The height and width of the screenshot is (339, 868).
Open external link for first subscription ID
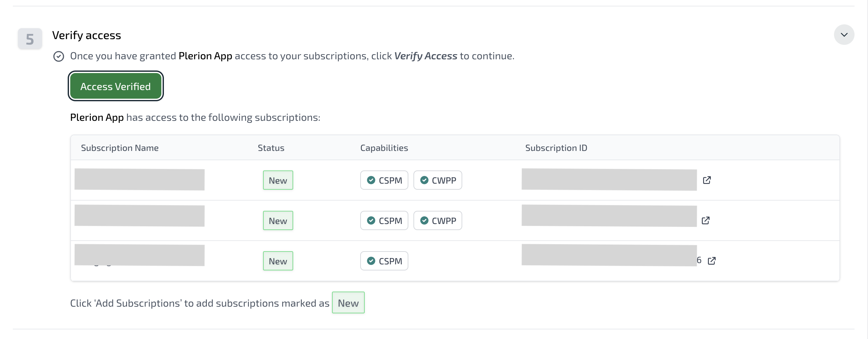point(707,180)
